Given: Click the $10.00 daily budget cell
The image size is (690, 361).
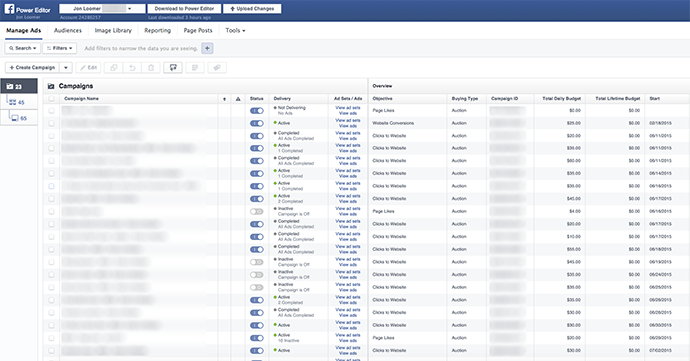Looking at the screenshot, I should 574,237.
